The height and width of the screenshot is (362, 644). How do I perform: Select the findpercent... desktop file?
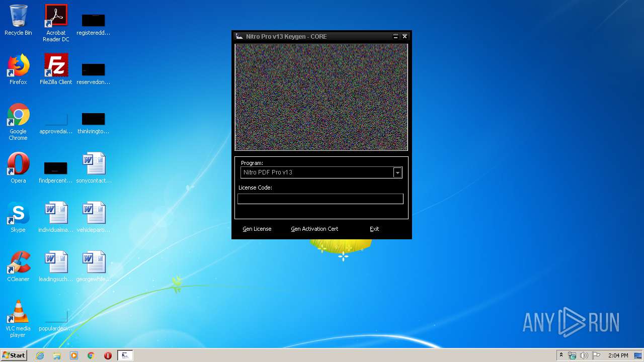(56, 172)
